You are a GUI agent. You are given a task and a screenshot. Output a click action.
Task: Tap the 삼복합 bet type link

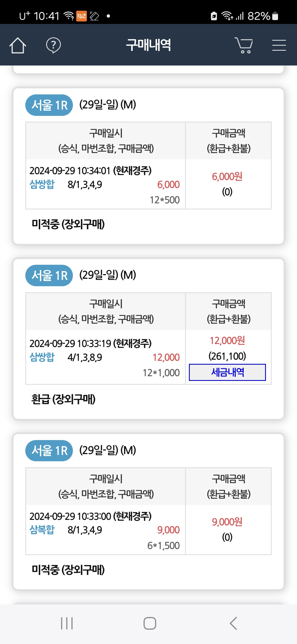tap(42, 530)
